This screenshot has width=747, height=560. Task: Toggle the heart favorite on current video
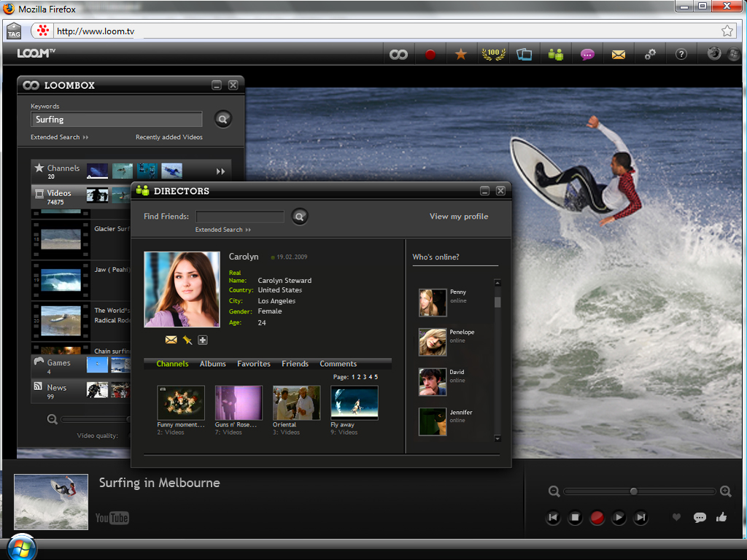pos(676,518)
